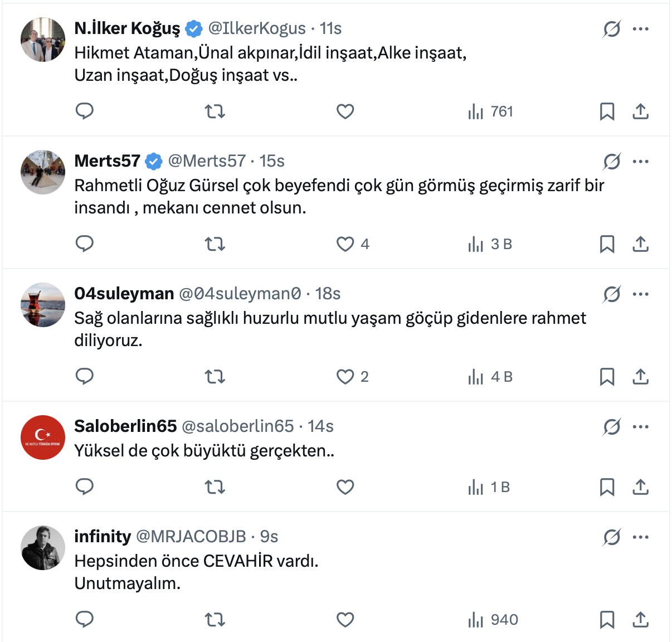Open Grok actions on N.İlker Koğuş's tweet
This screenshot has width=672, height=642.
tap(611, 29)
